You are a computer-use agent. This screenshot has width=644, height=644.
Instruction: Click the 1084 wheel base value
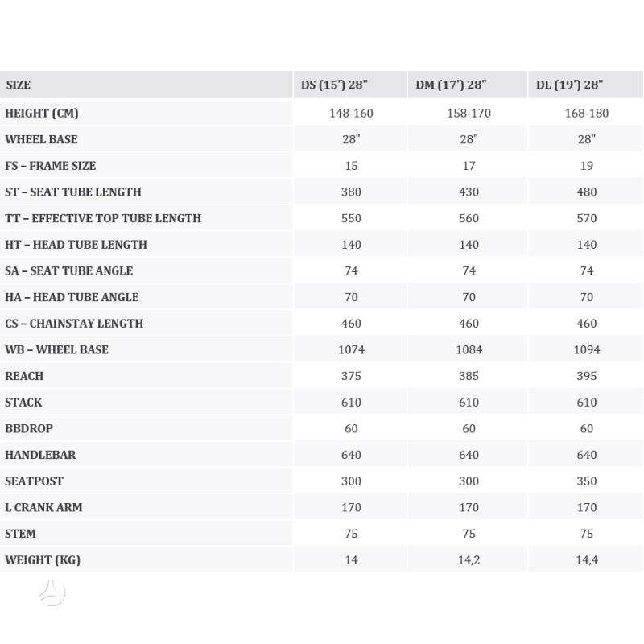pos(469,349)
